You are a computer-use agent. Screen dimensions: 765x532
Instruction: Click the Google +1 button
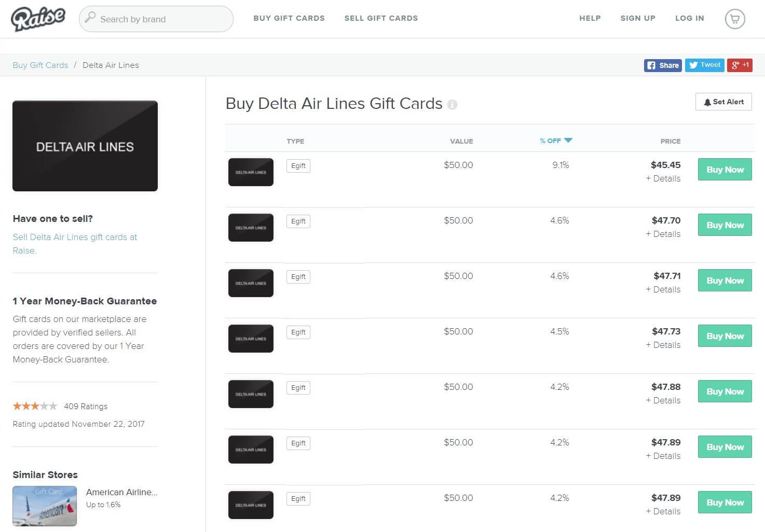pyautogui.click(x=740, y=65)
